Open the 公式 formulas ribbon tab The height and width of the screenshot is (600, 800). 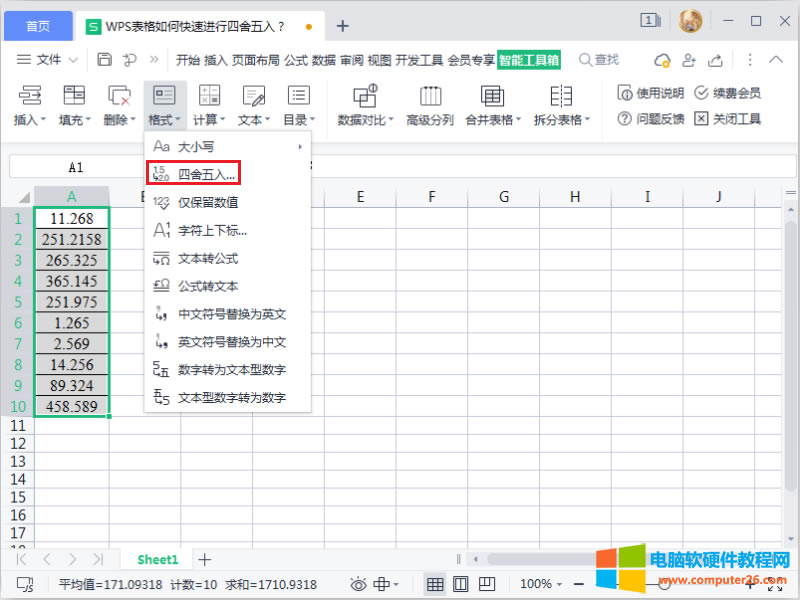[x=295, y=60]
